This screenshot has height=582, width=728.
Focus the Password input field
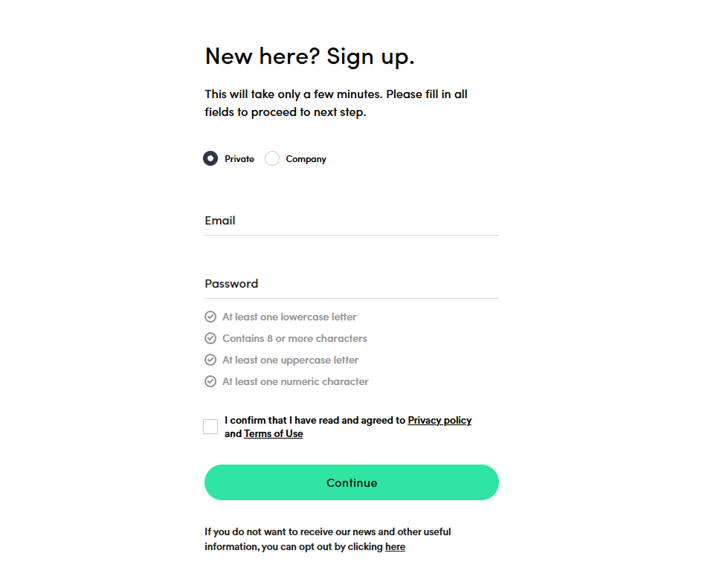click(x=352, y=284)
